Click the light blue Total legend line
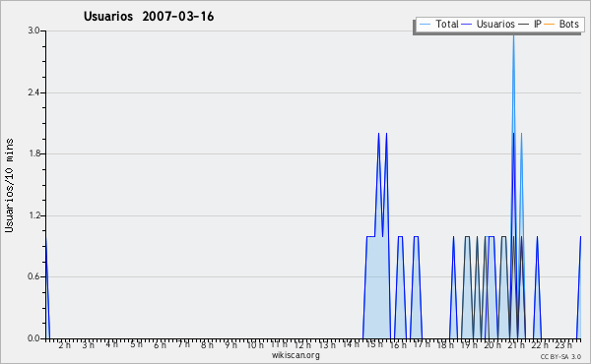 click(x=425, y=25)
